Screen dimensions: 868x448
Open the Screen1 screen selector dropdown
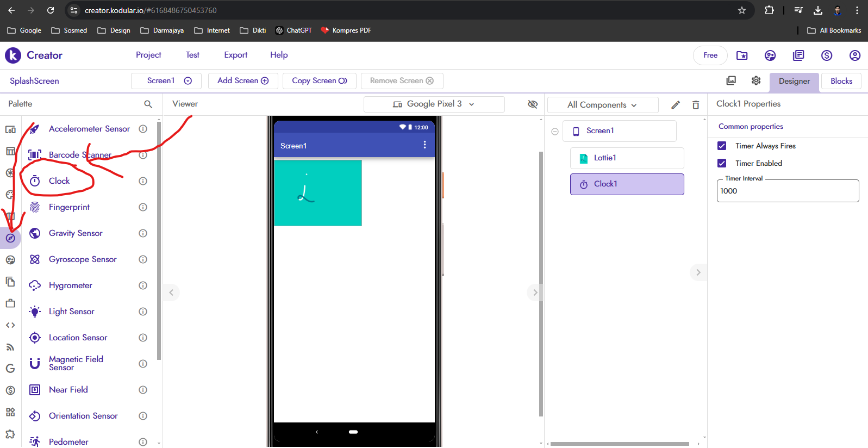pos(166,80)
